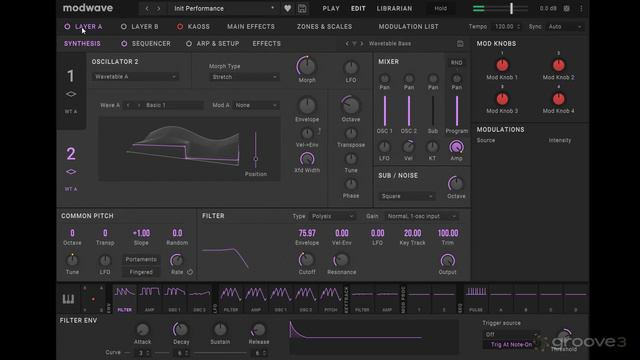Click the wavetable Position slider
Viewport: 640px width, 360px height.
(x=256, y=149)
